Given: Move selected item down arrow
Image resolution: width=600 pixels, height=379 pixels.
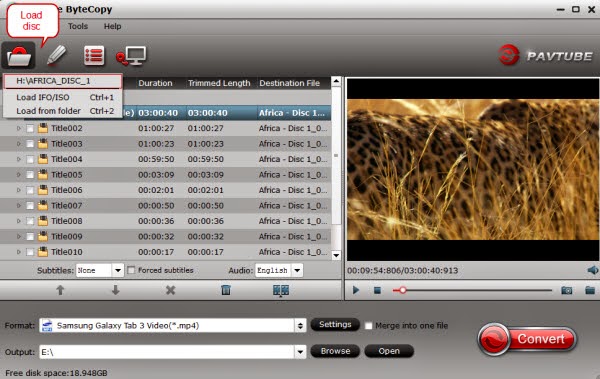Looking at the screenshot, I should (x=115, y=290).
